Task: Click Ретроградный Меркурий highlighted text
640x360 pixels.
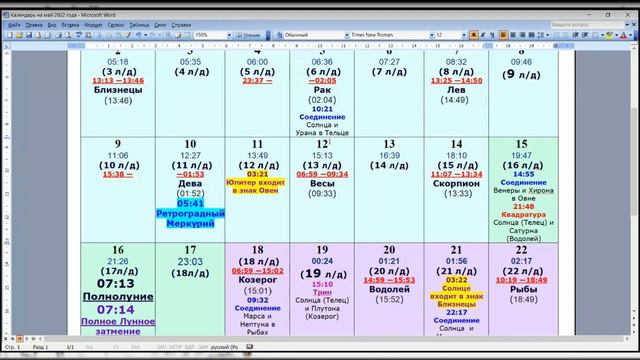Action: [190, 218]
